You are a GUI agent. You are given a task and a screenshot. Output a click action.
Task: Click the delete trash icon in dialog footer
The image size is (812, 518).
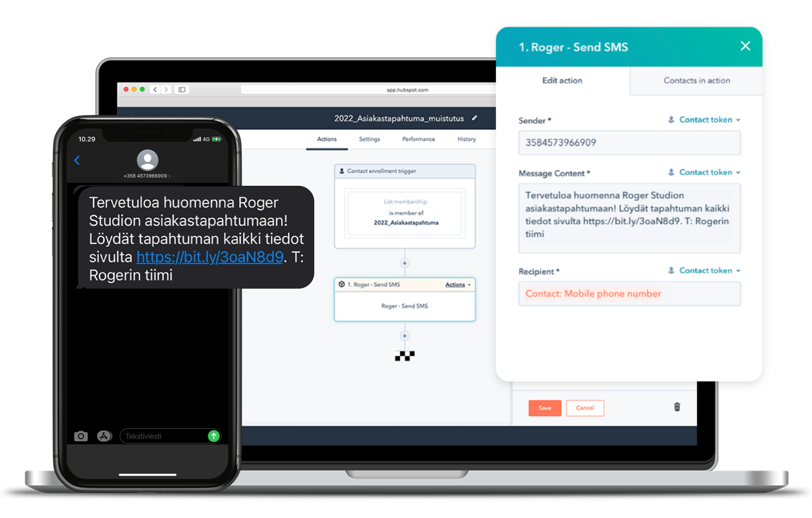click(x=677, y=407)
